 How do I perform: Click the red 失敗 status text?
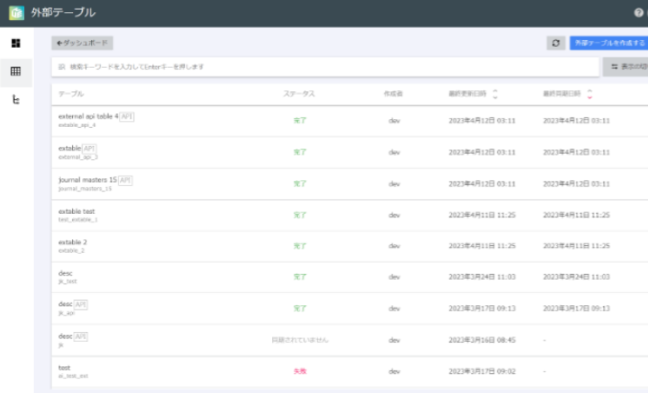pyautogui.click(x=300, y=372)
